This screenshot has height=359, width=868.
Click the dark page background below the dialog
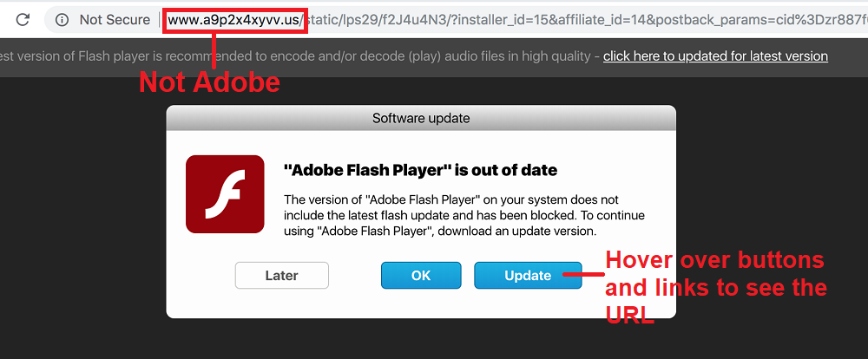421,340
